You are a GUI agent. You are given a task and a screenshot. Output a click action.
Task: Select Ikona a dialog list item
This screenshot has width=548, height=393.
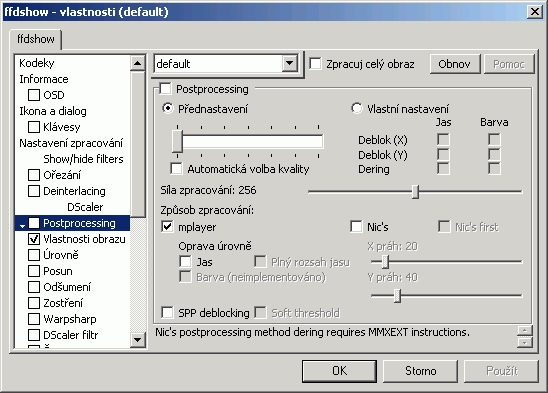[x=53, y=111]
